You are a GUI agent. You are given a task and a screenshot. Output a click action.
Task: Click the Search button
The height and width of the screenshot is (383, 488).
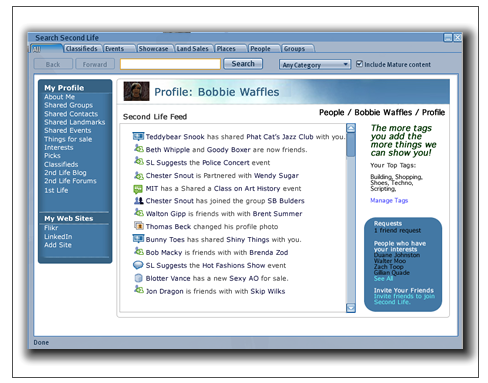243,64
